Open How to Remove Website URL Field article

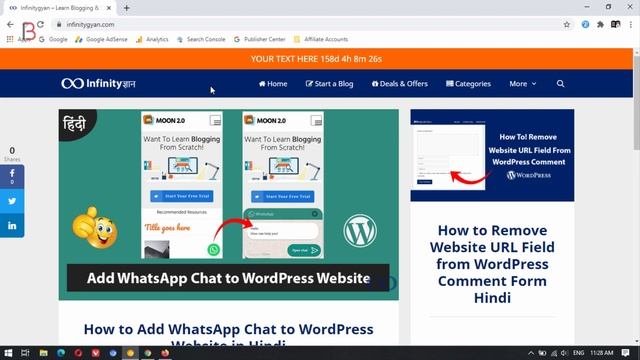point(492,264)
